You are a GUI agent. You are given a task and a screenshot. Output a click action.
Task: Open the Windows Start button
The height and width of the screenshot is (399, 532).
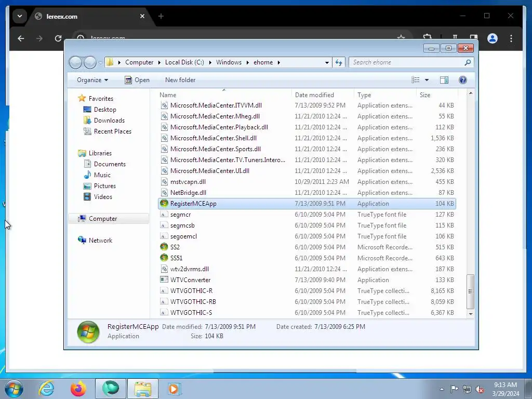click(14, 389)
